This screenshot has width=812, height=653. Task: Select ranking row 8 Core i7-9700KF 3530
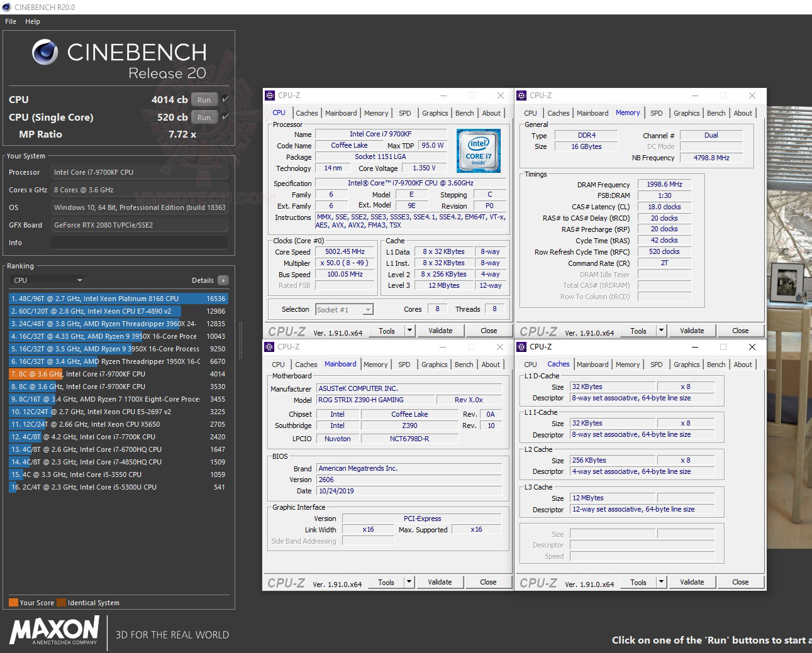click(x=118, y=387)
